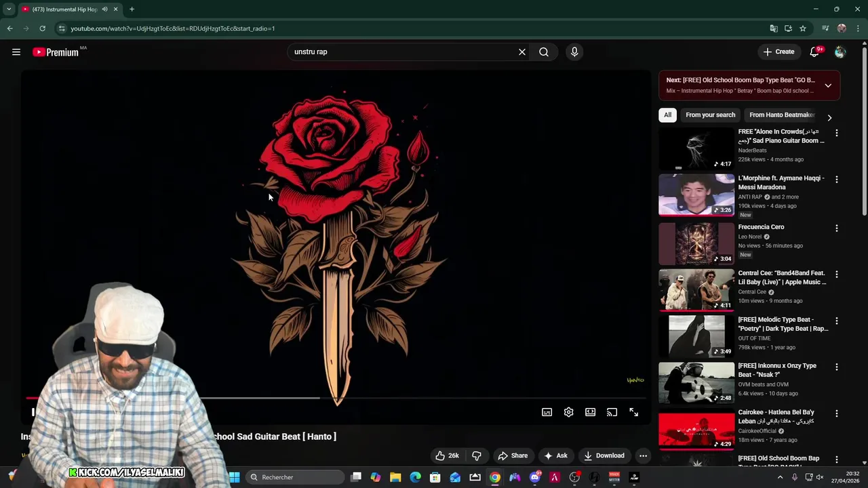Download the video
The width and height of the screenshot is (868, 488).
604,455
